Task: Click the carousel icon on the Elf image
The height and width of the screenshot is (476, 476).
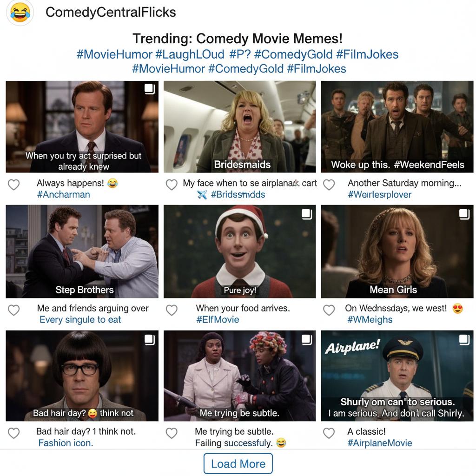Action: [307, 214]
